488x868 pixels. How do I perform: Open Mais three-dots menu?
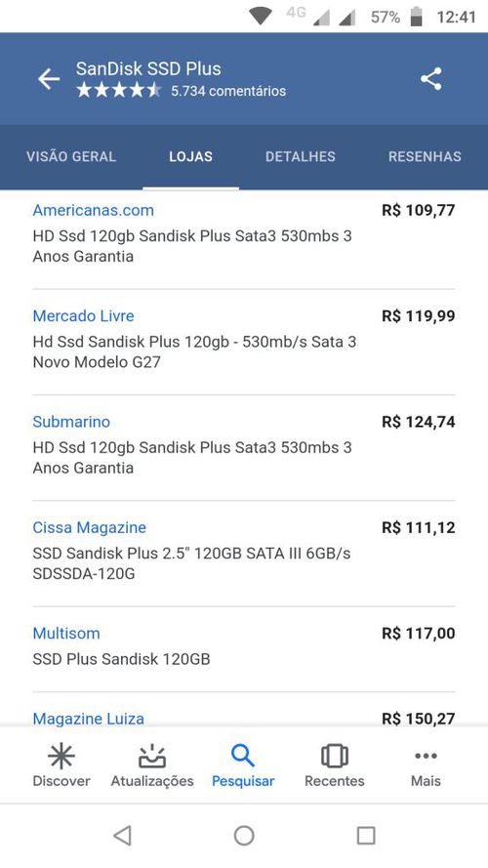click(x=426, y=756)
